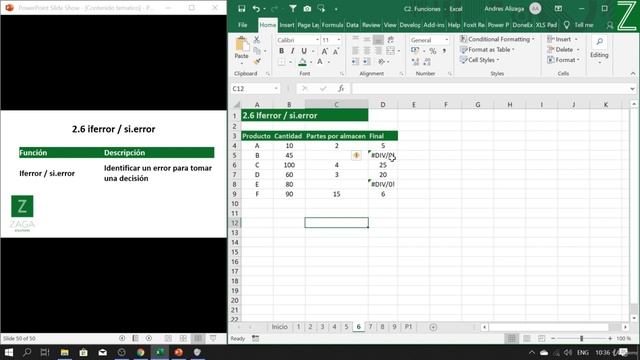Click the Paste icon in Clipboard group
This screenshot has height=360, width=640.
[241, 45]
